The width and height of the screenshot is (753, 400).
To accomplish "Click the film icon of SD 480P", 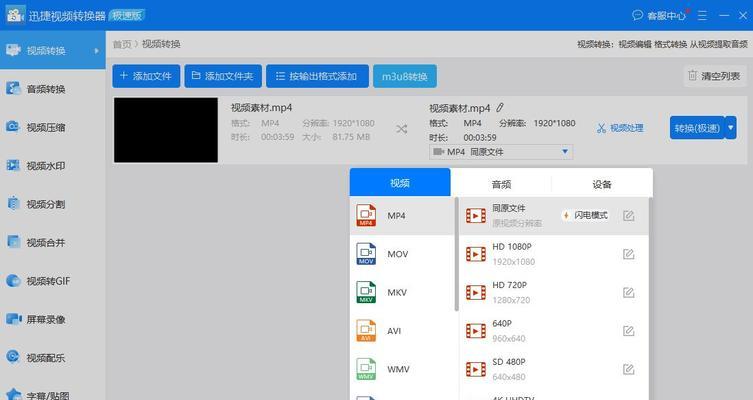I will click(x=476, y=369).
